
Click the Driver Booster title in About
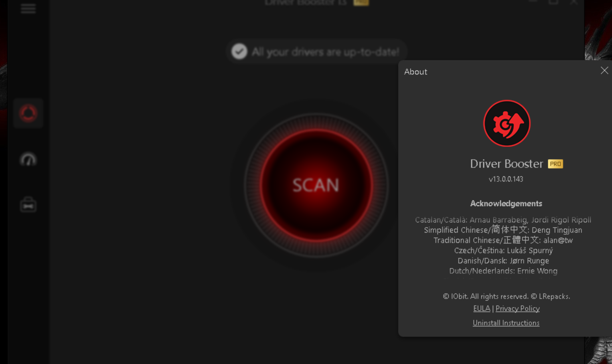click(507, 164)
